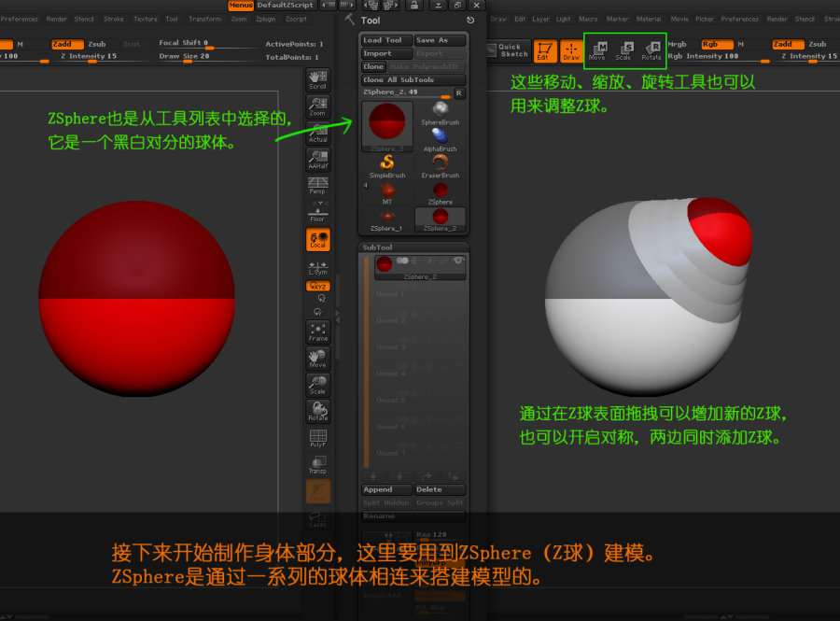Click the Delete subtool button
The image size is (840, 621).
[440, 489]
